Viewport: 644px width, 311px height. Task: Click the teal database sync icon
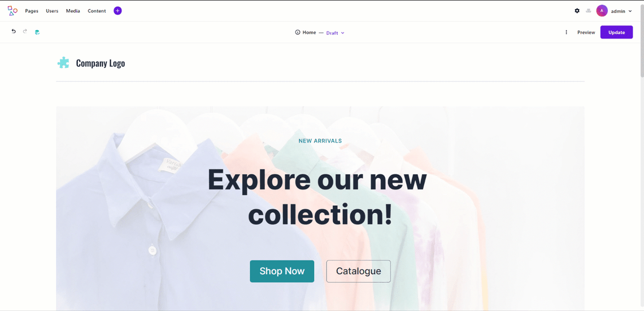click(37, 32)
